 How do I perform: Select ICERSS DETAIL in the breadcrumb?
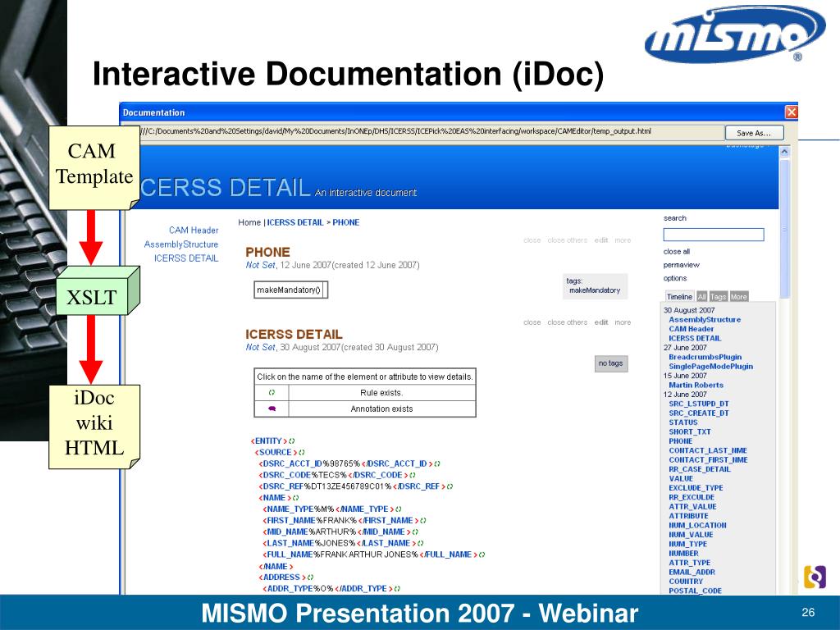(x=295, y=222)
